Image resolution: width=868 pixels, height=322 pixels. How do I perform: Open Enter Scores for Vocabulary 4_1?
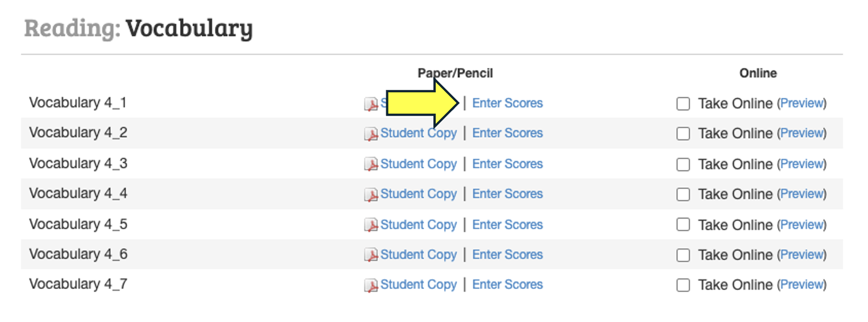(507, 104)
